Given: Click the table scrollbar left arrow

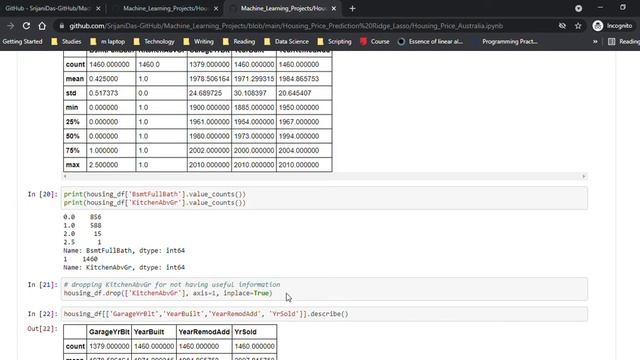Looking at the screenshot, I should (65, 176).
